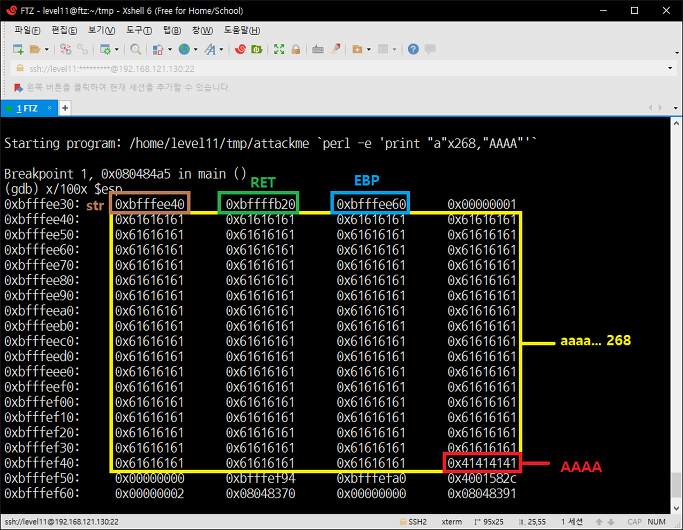This screenshot has height=530, width=683.
Task: Click the Disconnect session icon
Action: pyautogui.click(x=65, y=49)
